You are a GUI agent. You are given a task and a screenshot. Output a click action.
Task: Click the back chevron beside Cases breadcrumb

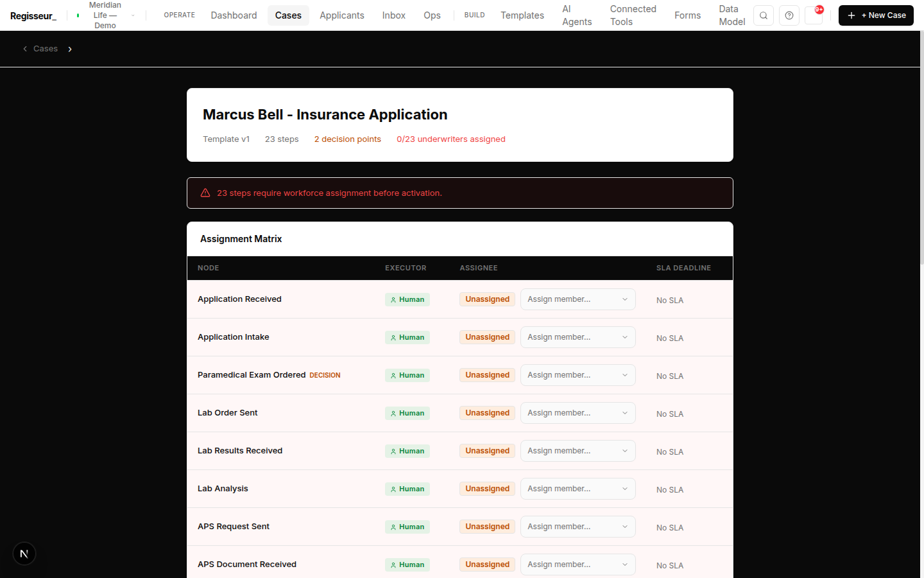pyautogui.click(x=25, y=49)
